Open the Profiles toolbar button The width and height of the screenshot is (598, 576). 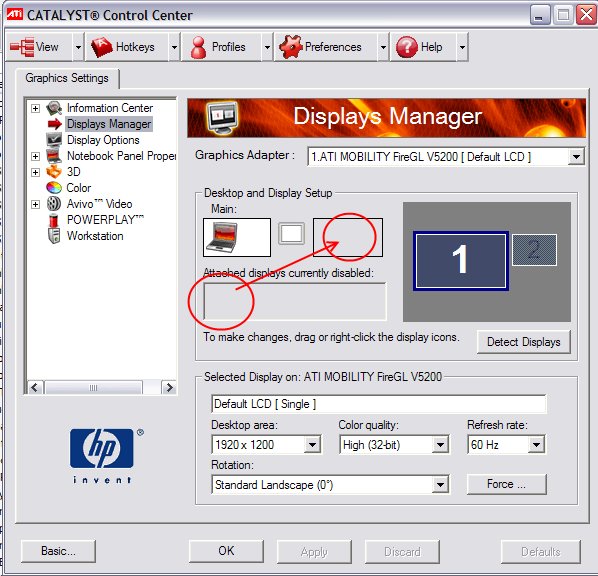click(x=221, y=47)
